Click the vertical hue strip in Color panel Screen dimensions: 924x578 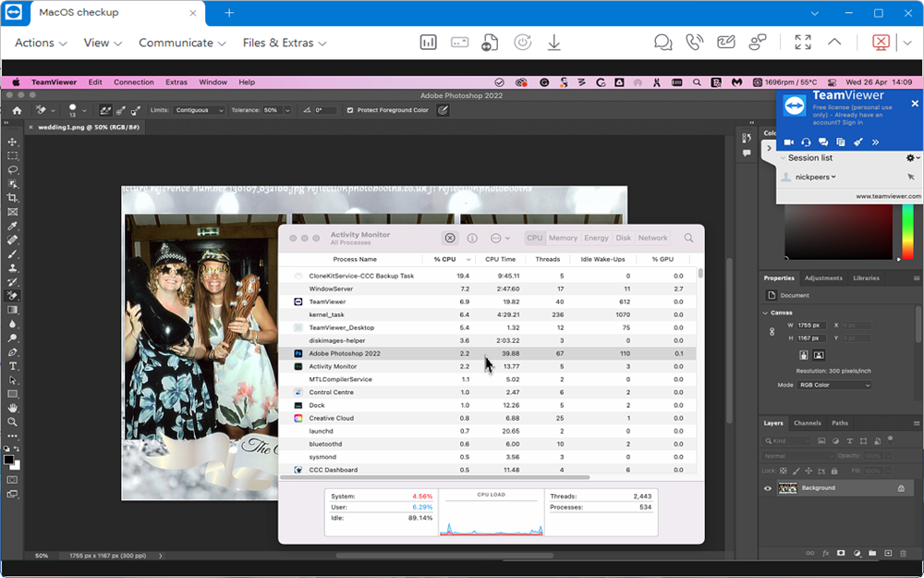pyautogui.click(x=907, y=229)
